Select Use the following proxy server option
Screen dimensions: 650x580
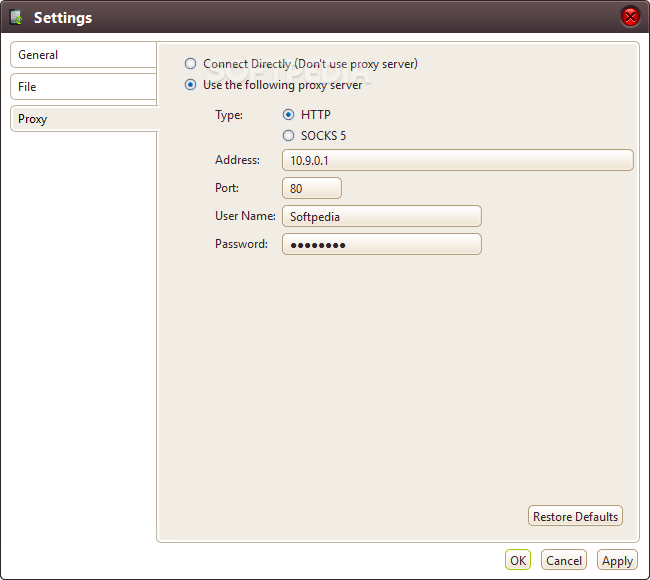[x=190, y=85]
